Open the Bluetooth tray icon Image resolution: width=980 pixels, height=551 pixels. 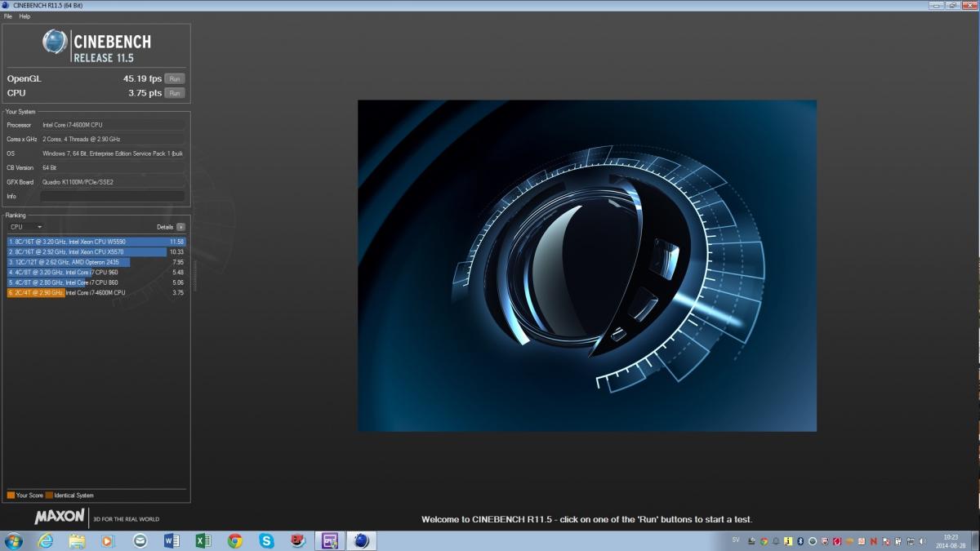pos(800,541)
